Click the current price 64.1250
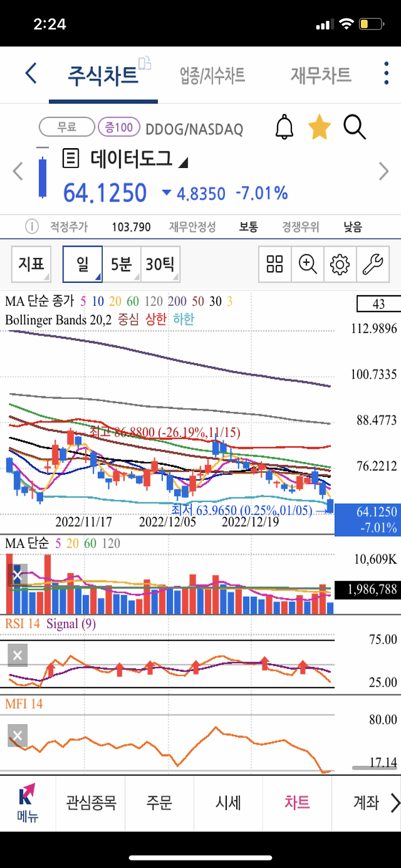Screen dimensions: 401x868 coord(105,193)
